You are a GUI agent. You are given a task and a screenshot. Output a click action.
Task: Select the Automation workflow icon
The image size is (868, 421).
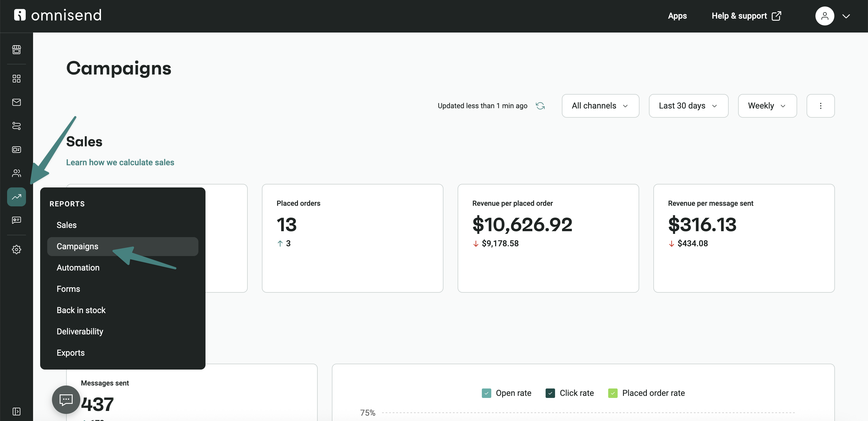pyautogui.click(x=16, y=126)
